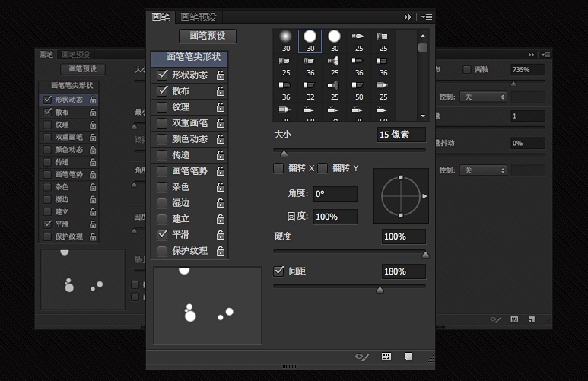This screenshot has width=588, height=381.
Task: Select the 画笔笔尖形状 section
Action: click(x=189, y=57)
